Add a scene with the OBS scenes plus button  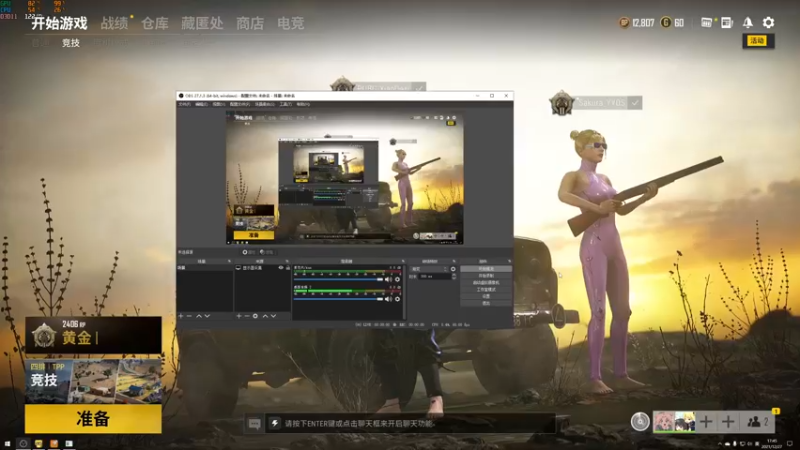point(181,316)
